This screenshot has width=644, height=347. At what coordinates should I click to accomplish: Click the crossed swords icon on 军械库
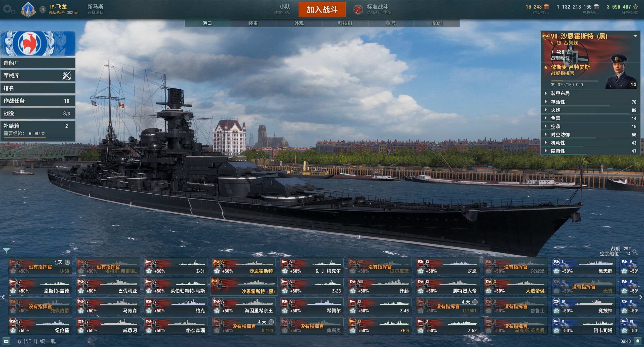67,75
